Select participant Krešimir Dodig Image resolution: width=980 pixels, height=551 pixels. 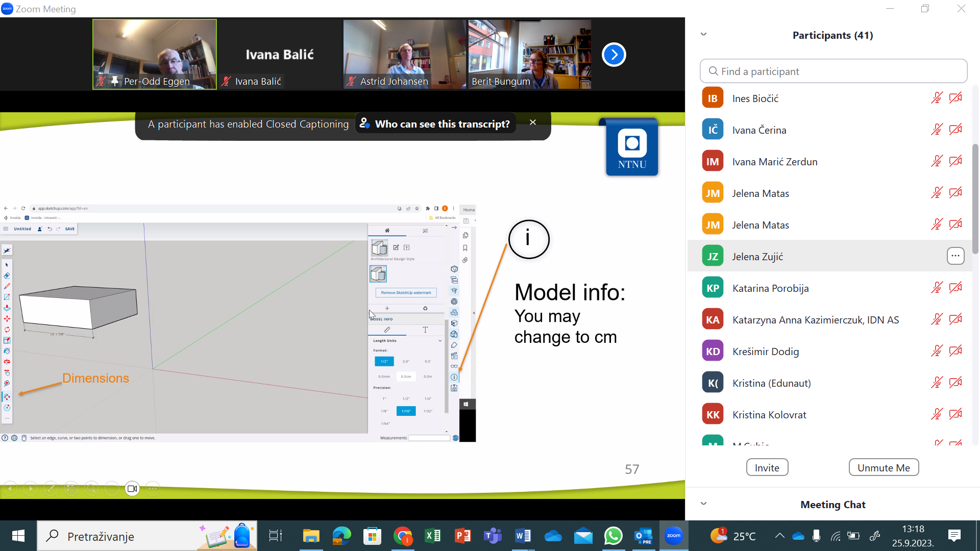[829, 351]
